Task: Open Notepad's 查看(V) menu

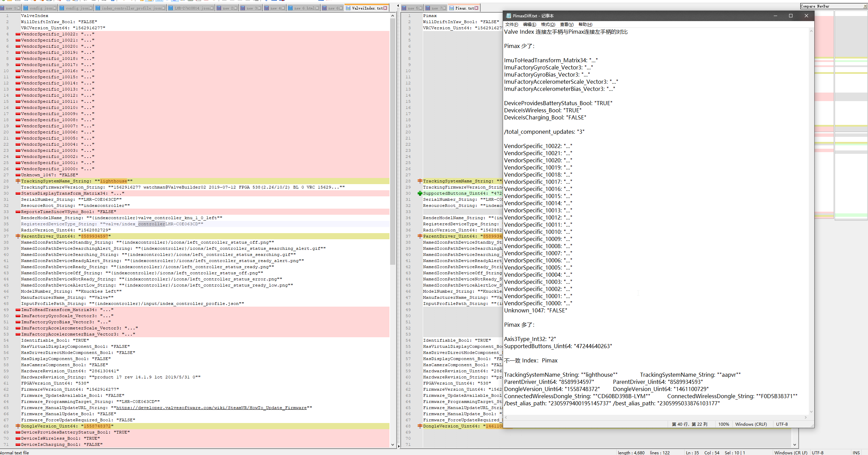Action: click(567, 25)
